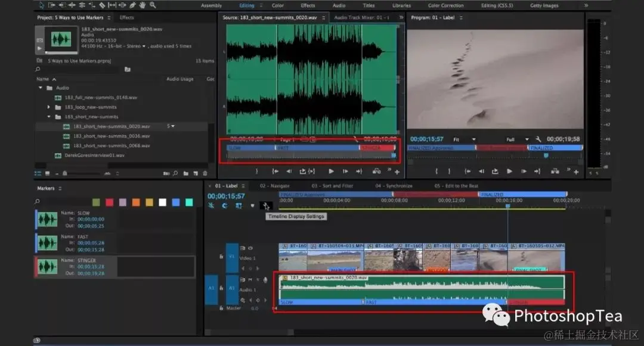Viewport: 644px width, 346px height.
Task: Select STINGER marker entry in Markers panel
Action: tap(115, 267)
